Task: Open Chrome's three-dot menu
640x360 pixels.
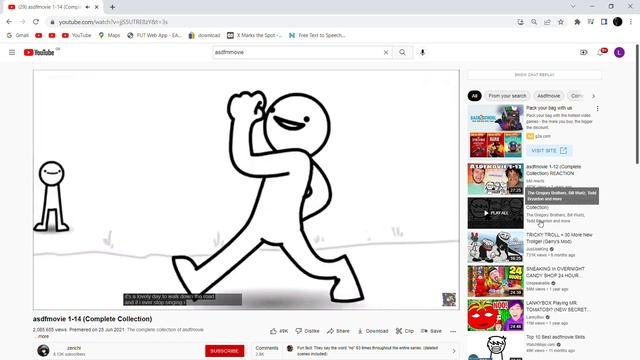Action: [x=631, y=22]
